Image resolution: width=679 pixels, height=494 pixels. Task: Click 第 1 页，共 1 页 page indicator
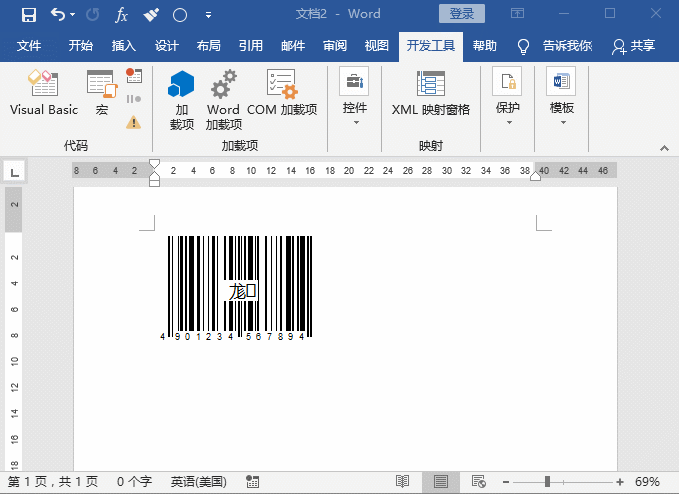click(x=53, y=481)
